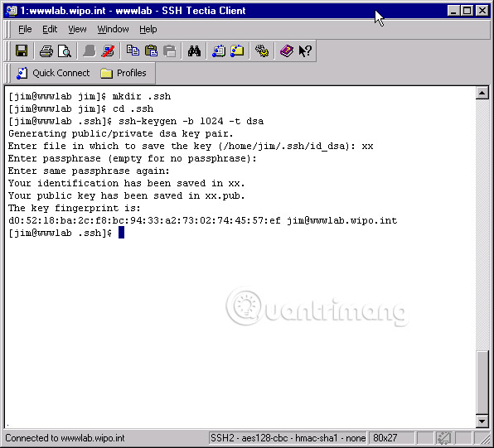The height and width of the screenshot is (448, 494).
Task: Click 'Your public key has been saved' line
Action: click(x=126, y=195)
